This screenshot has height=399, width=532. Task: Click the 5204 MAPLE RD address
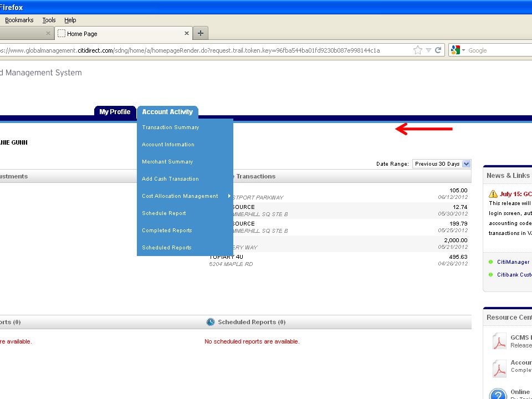[x=231, y=264]
